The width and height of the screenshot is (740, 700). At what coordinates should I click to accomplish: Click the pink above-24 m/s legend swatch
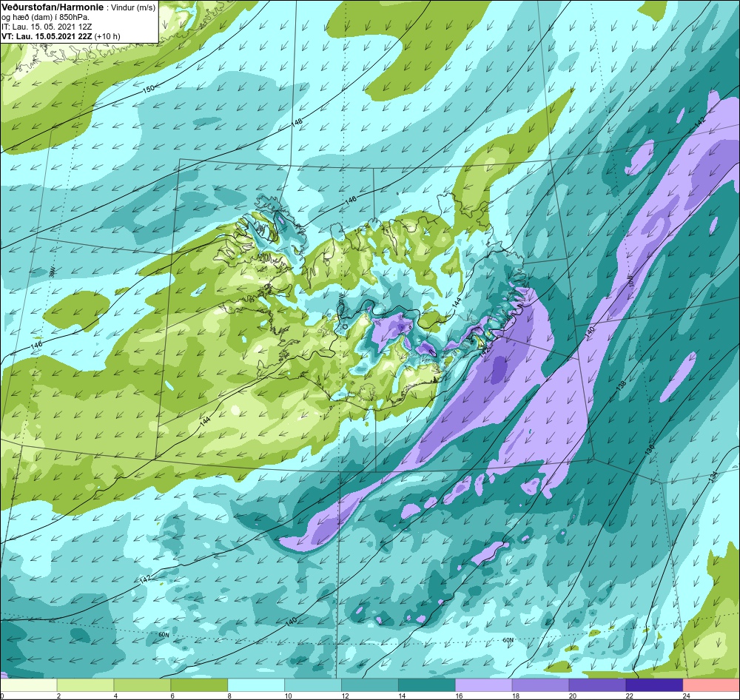pos(711,685)
